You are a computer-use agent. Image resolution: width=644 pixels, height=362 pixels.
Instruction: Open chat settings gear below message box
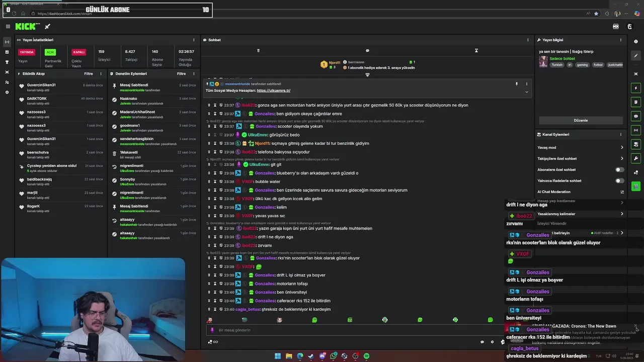[492, 342]
